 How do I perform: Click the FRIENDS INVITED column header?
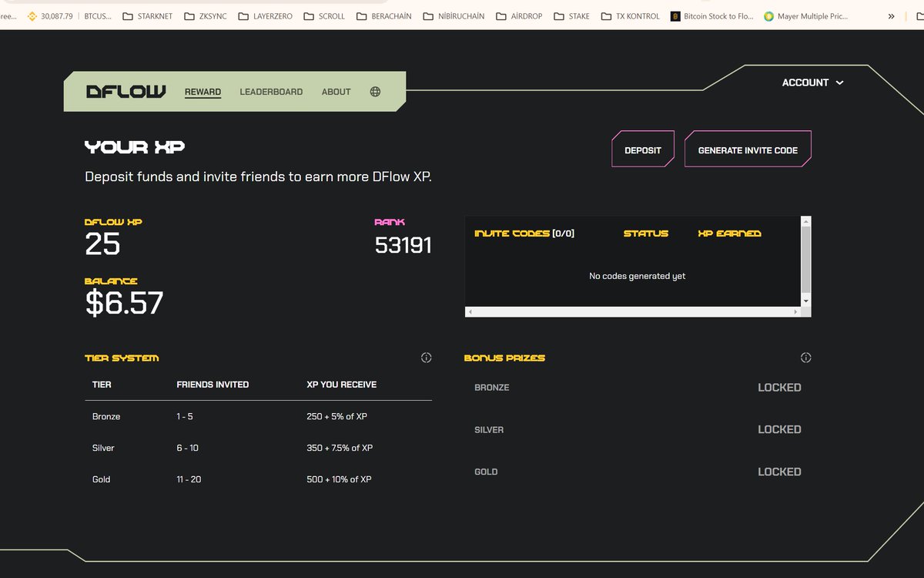point(213,385)
